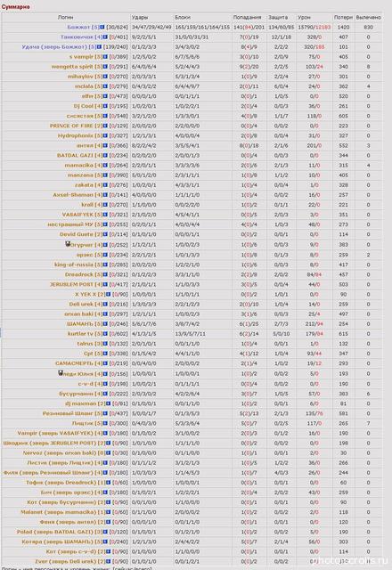Open info icon beside САМАСМЕРТЬ
The width and height of the screenshot is (392, 570).
coord(105,363)
